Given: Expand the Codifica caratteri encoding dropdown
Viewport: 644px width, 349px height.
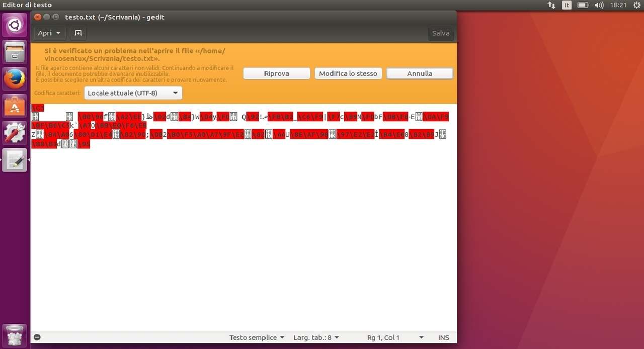Looking at the screenshot, I should (x=133, y=93).
